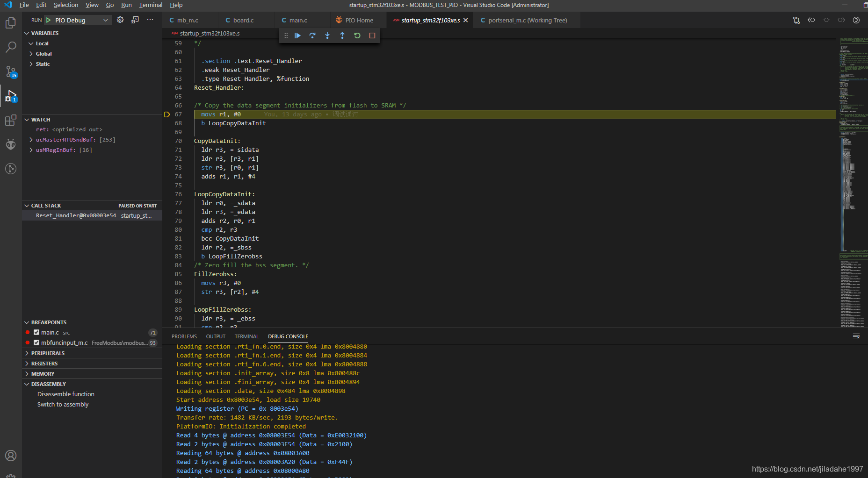Open the Accounts icon in activity bar
The width and height of the screenshot is (868, 478).
click(11, 456)
